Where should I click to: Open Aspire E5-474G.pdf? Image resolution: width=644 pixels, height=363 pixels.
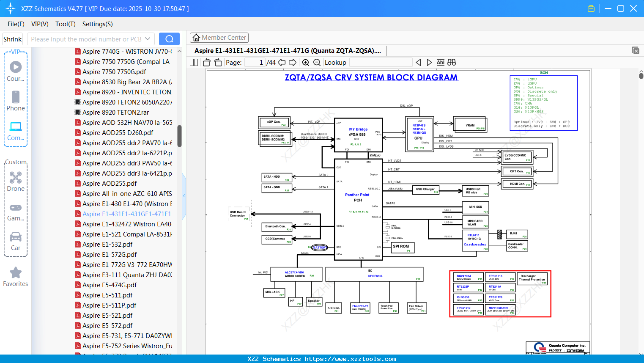[106, 285]
